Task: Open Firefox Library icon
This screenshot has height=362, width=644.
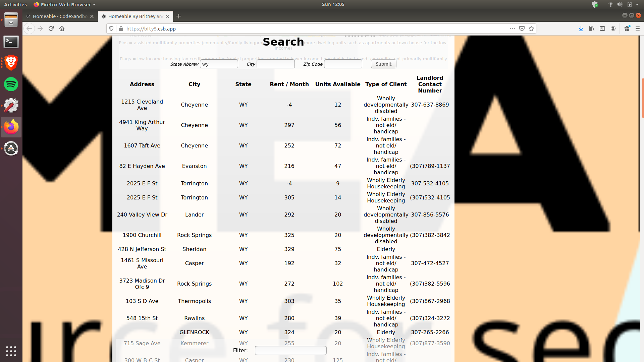Action: [592, 28]
